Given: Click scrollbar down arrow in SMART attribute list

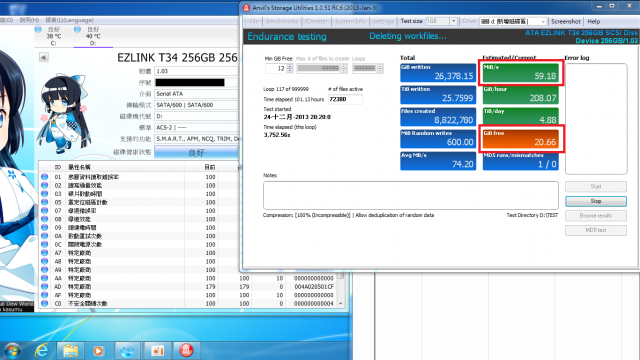Looking at the screenshot, I should [x=340, y=304].
